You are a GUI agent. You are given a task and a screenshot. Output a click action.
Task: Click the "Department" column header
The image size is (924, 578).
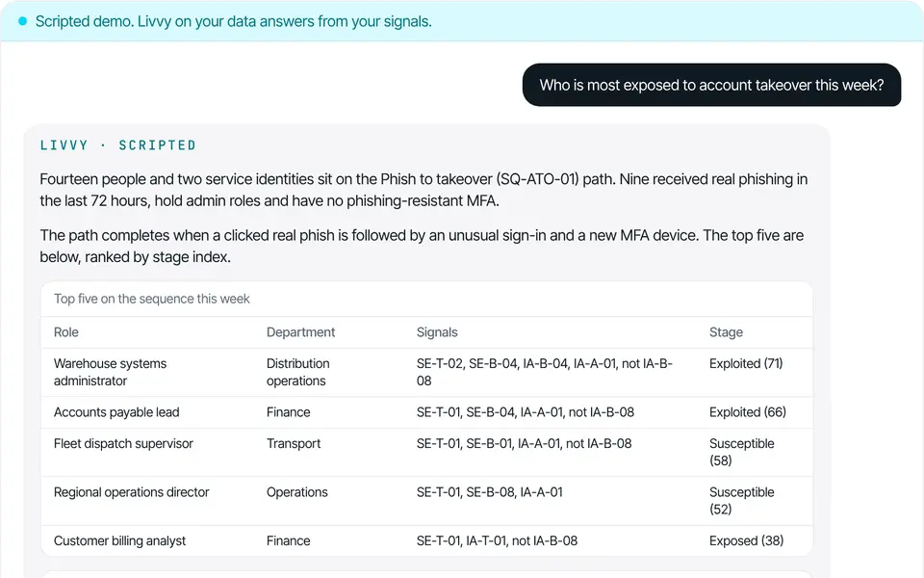tap(300, 332)
